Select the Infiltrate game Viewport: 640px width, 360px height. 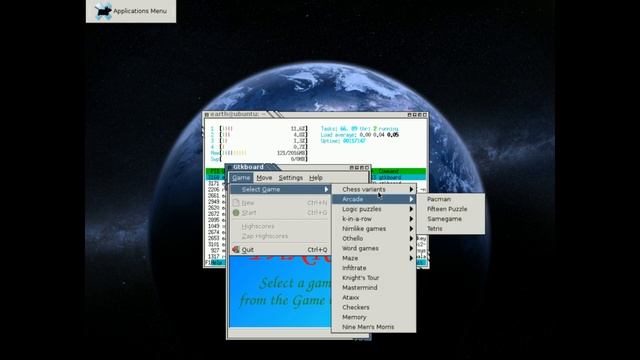(x=374, y=268)
